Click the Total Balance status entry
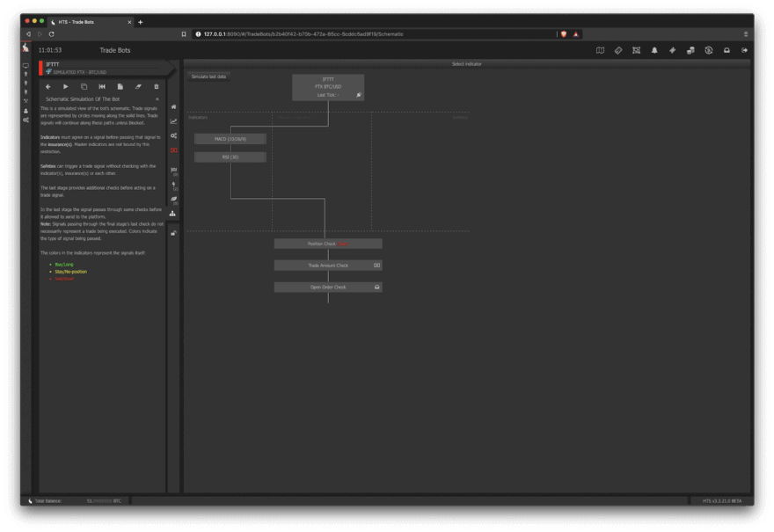 point(77,501)
